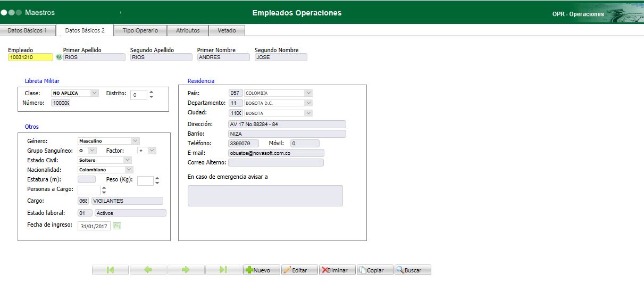644x299 pixels.
Task: Click the Nuevo button
Action: pyautogui.click(x=261, y=270)
